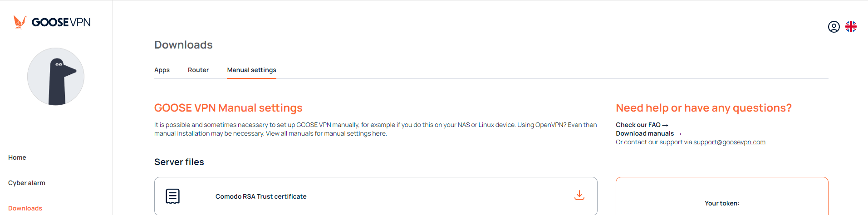Go to Home in the sidebar
The height and width of the screenshot is (215, 868).
(x=17, y=157)
